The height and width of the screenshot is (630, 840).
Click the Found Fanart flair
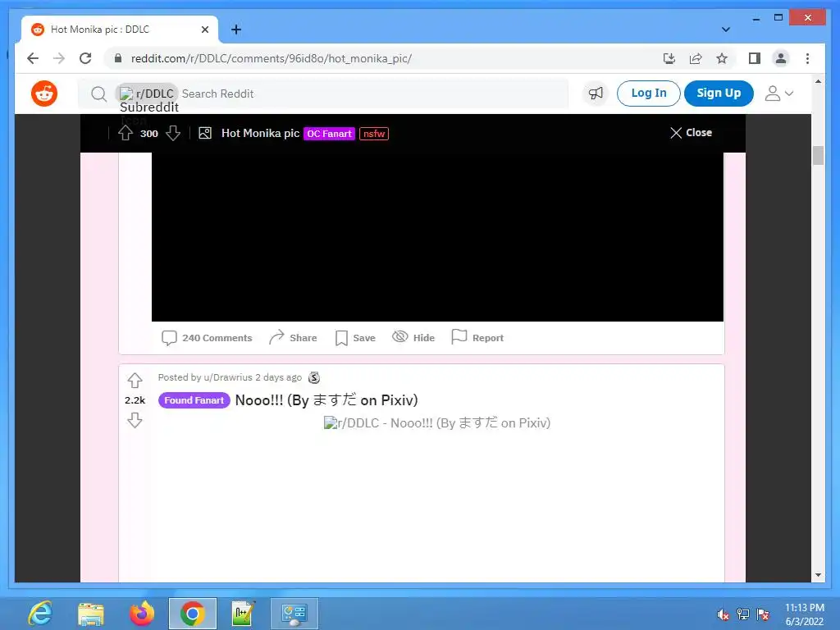(x=194, y=400)
